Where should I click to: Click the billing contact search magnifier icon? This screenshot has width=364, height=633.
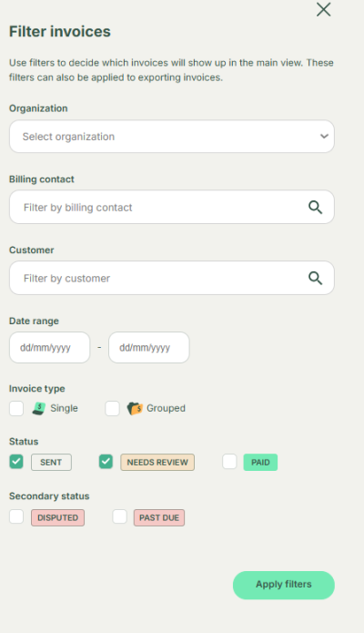pyautogui.click(x=315, y=207)
